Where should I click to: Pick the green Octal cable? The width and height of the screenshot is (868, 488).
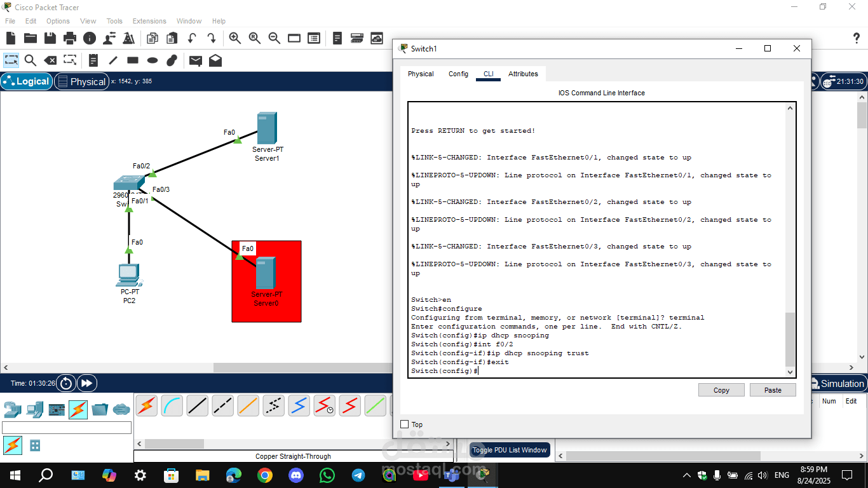[x=376, y=405]
